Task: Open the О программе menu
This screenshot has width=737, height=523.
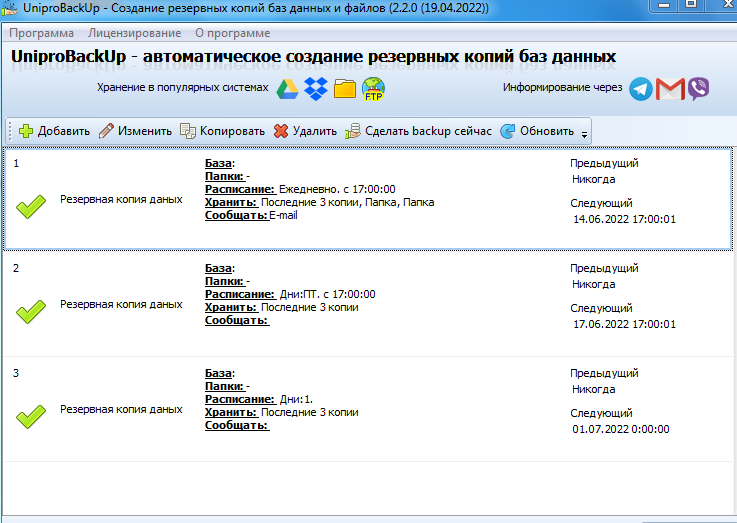Action: [x=233, y=33]
